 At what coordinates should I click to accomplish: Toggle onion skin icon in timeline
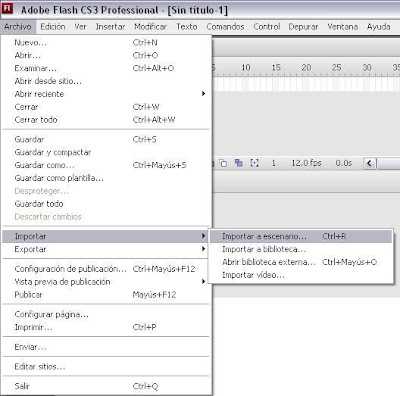click(x=223, y=163)
